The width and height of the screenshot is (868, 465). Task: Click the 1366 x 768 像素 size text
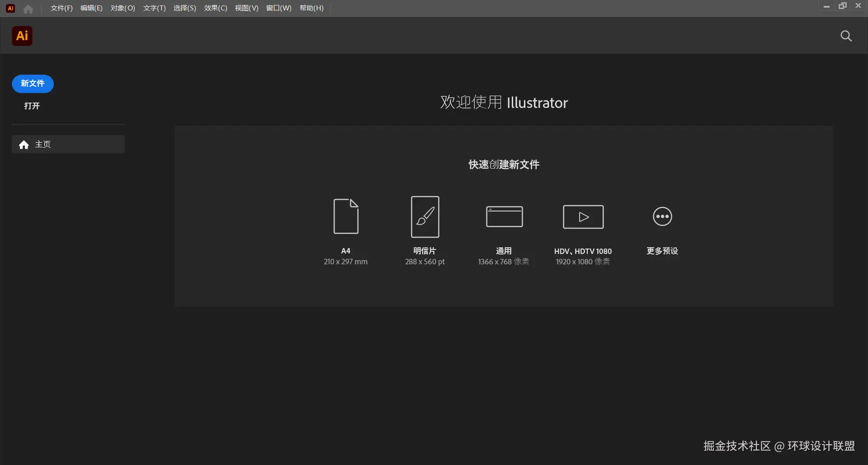[504, 262]
